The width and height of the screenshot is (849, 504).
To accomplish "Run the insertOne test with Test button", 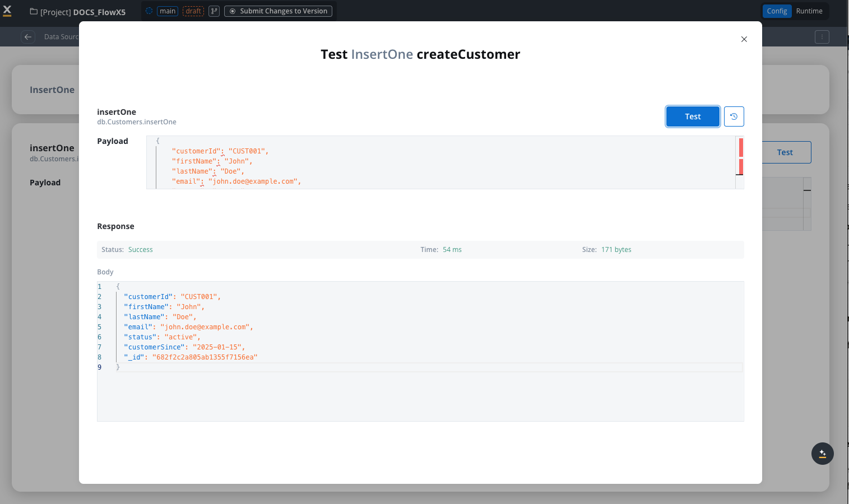I will [x=693, y=116].
